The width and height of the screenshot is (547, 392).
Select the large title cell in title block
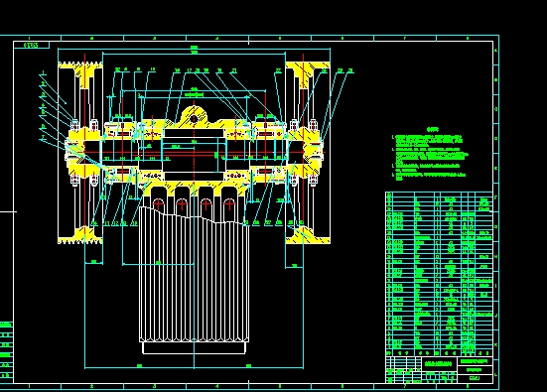point(439,364)
